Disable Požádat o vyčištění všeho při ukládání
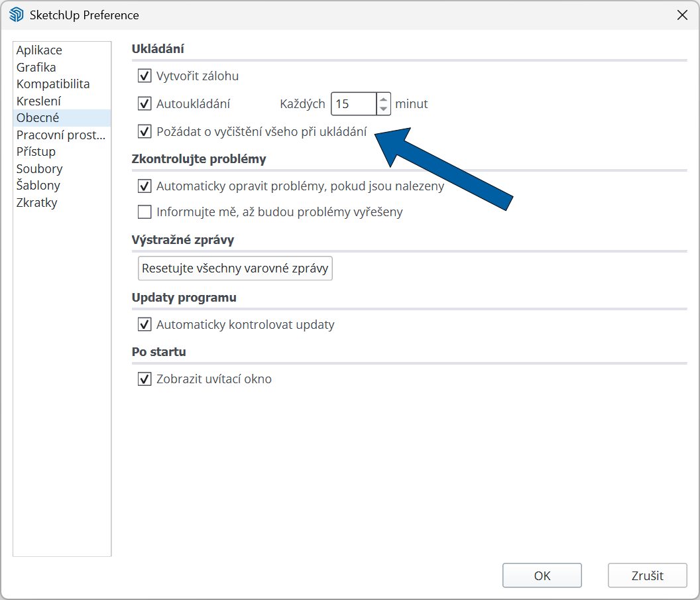 coord(145,132)
